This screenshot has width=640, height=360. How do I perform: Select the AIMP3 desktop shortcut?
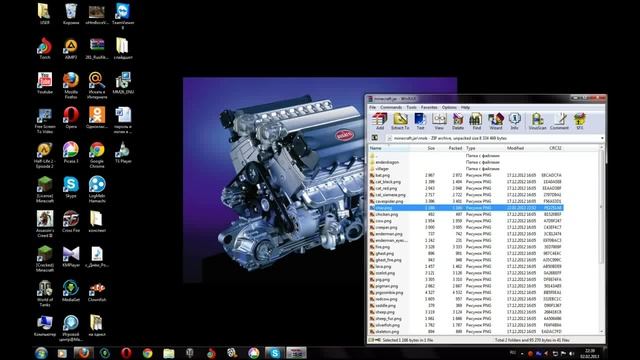tap(71, 49)
